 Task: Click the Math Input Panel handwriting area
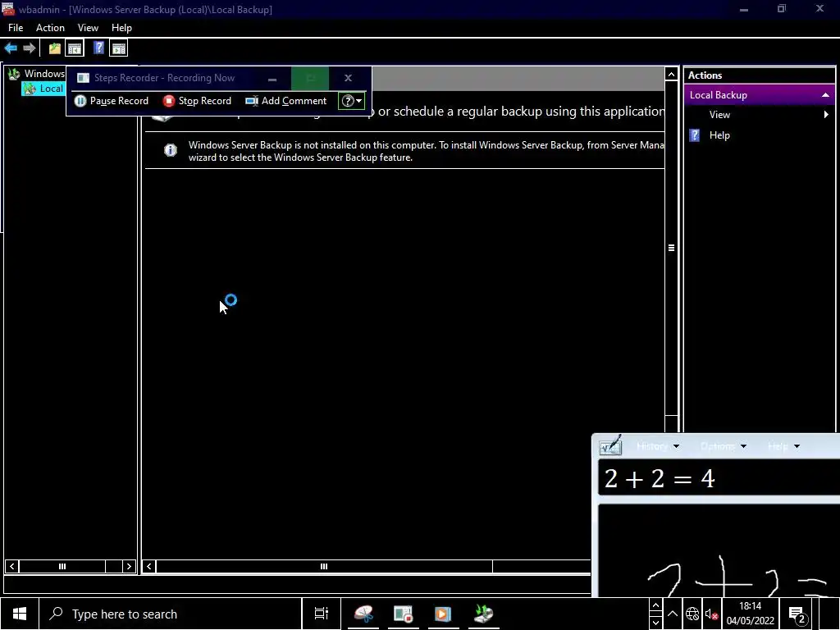[719, 550]
